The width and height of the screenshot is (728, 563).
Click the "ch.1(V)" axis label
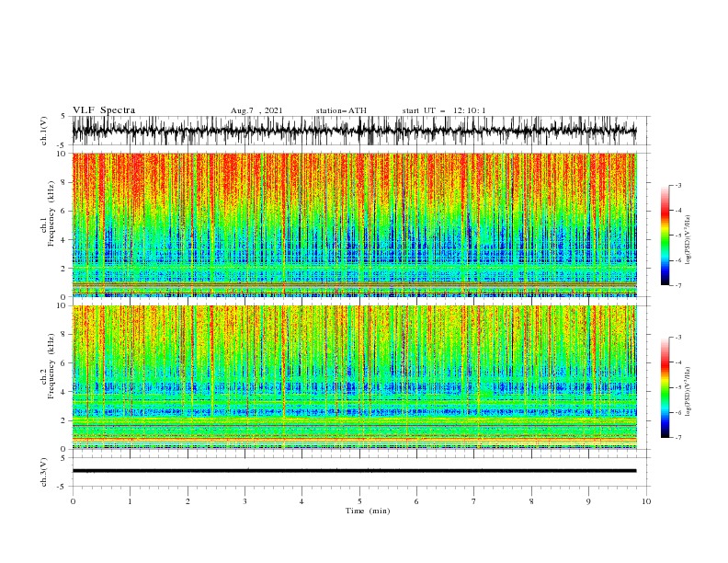(44, 131)
